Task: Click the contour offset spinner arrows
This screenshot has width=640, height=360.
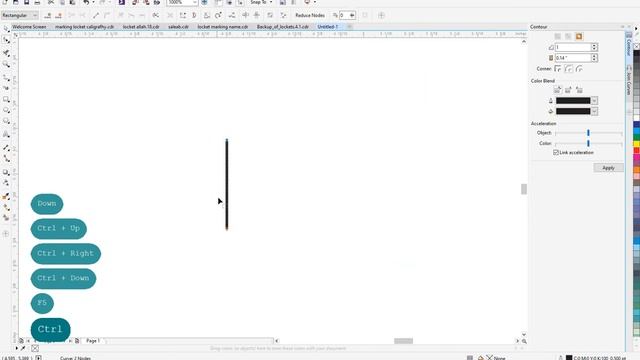Action: point(594,58)
